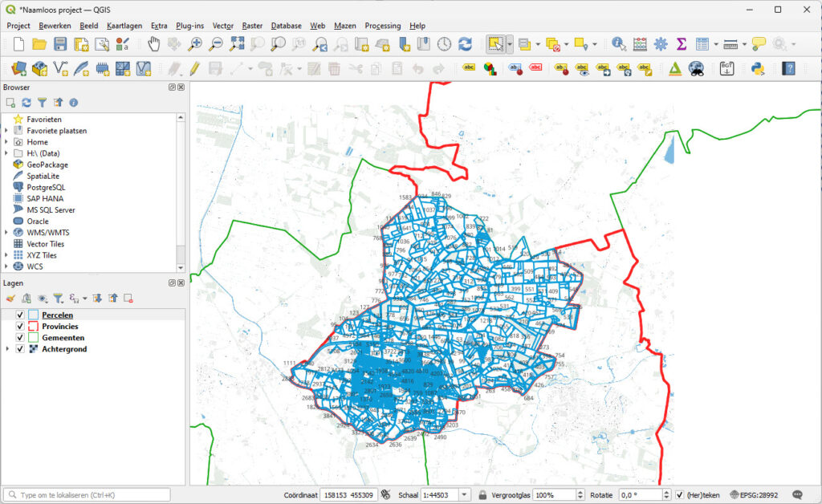822x504 pixels.
Task: Open the scale dropdown showing 1:44503
Action: (462, 494)
